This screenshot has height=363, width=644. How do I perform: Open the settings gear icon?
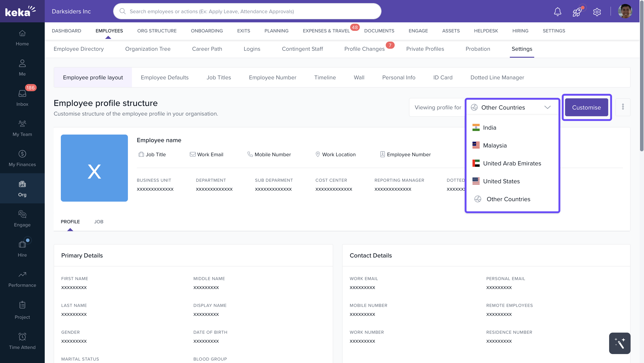point(597,11)
